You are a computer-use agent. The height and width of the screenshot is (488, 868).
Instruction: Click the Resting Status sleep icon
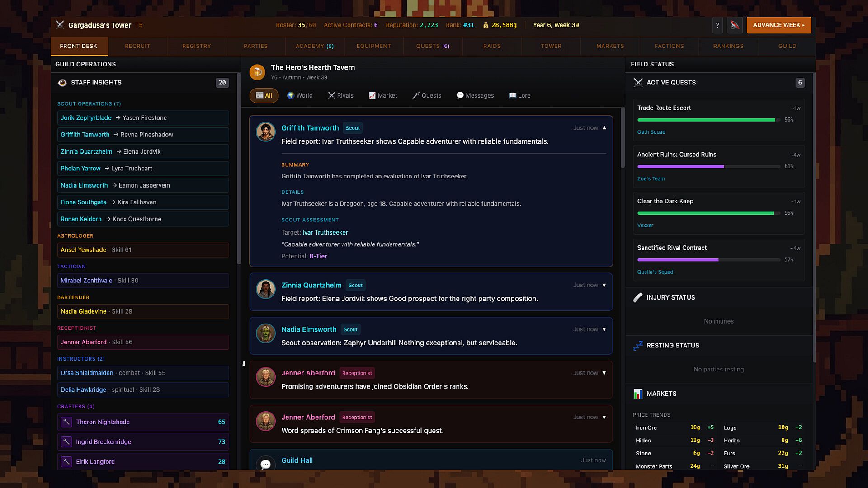click(x=638, y=346)
